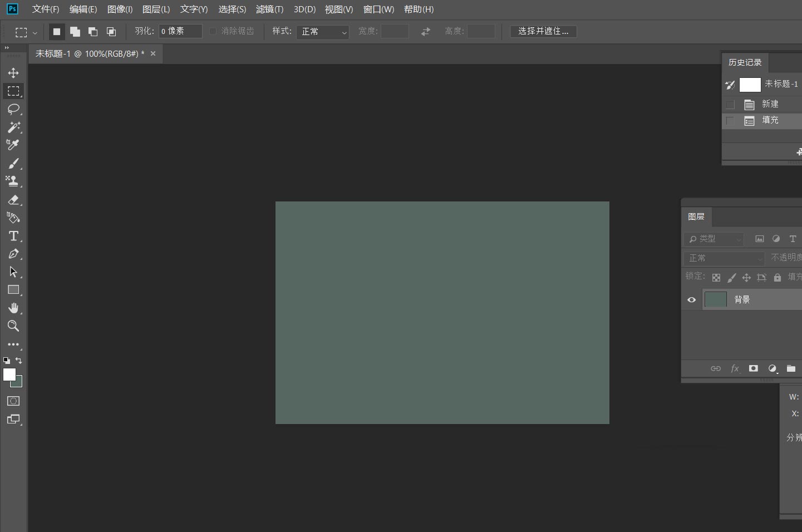Close the 未标题-1 document tab
802x532 pixels.
[153, 53]
